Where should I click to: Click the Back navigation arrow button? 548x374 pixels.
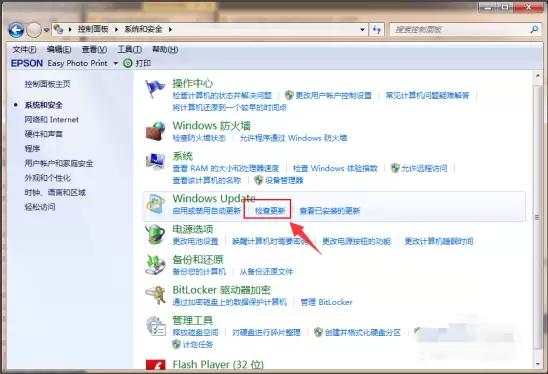16,30
